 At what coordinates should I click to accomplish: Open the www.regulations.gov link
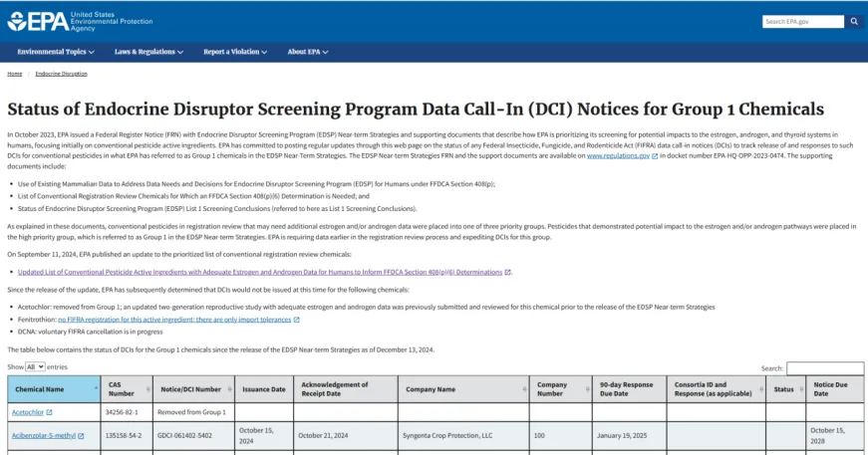click(618, 156)
